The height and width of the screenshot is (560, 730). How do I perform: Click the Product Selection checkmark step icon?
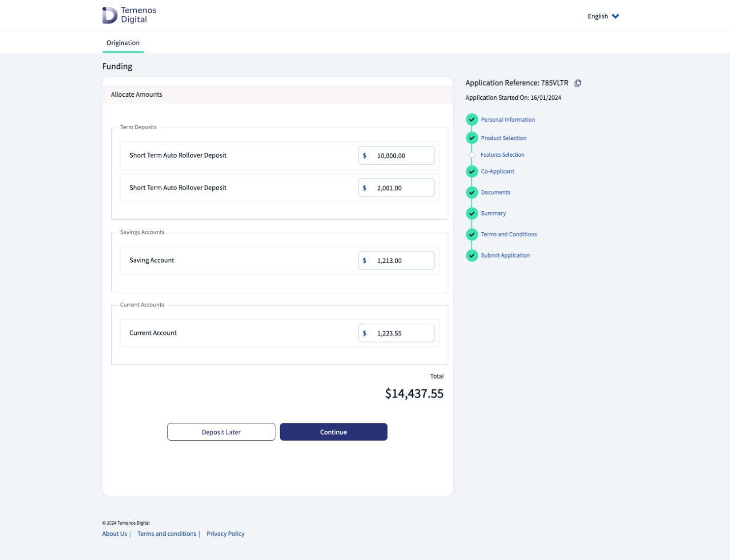click(x=472, y=138)
